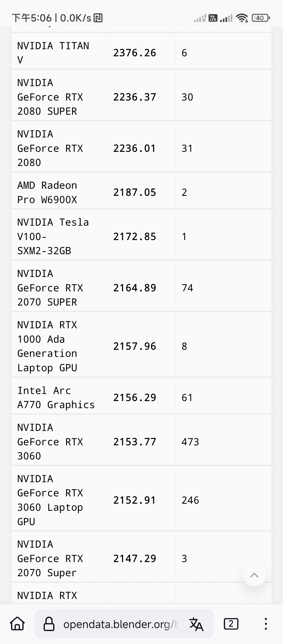Tap the AMD Radeon Pro W6900X row
This screenshot has height=644, width=283.
141,192
